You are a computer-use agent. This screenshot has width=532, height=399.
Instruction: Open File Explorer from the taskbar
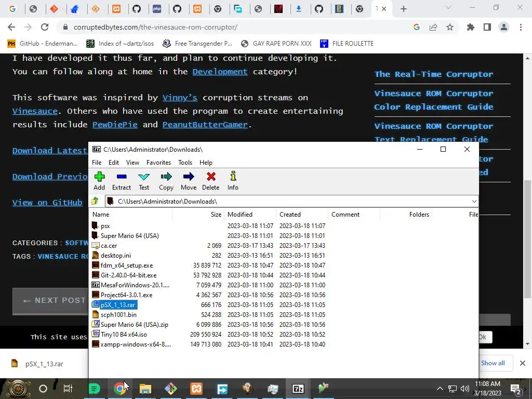click(x=145, y=389)
